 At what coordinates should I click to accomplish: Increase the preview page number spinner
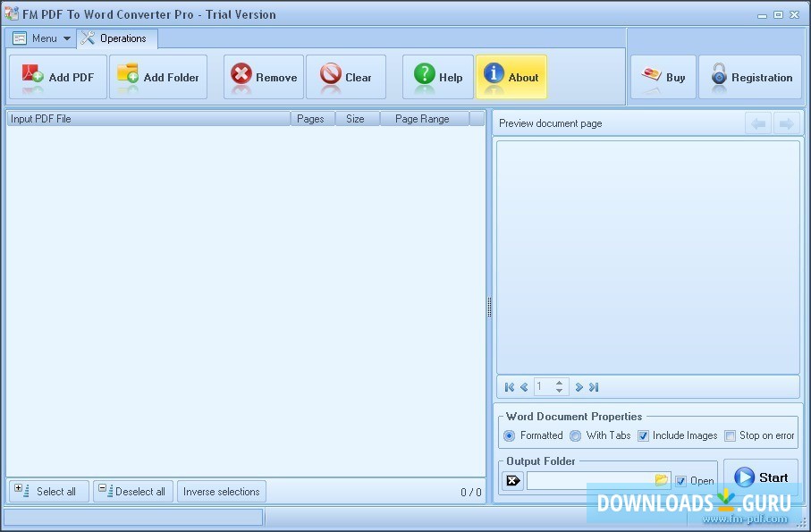pos(559,383)
